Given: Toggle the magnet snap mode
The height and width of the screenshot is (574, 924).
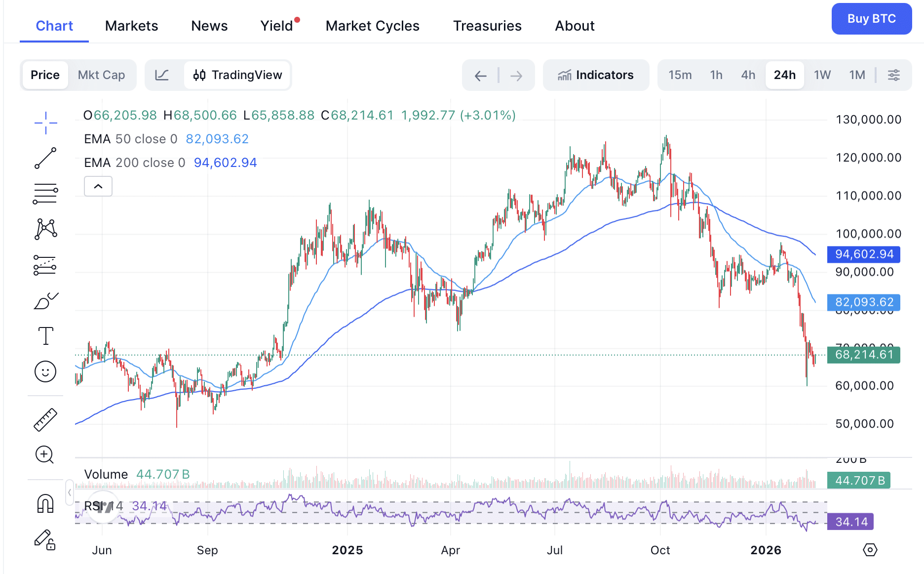Looking at the screenshot, I should point(45,503).
